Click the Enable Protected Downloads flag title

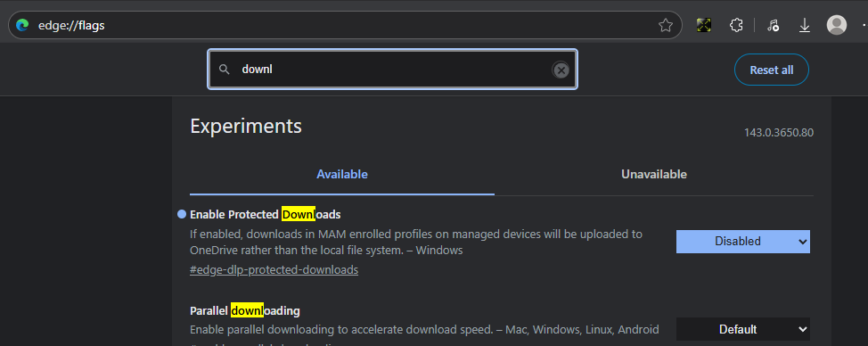pos(266,214)
